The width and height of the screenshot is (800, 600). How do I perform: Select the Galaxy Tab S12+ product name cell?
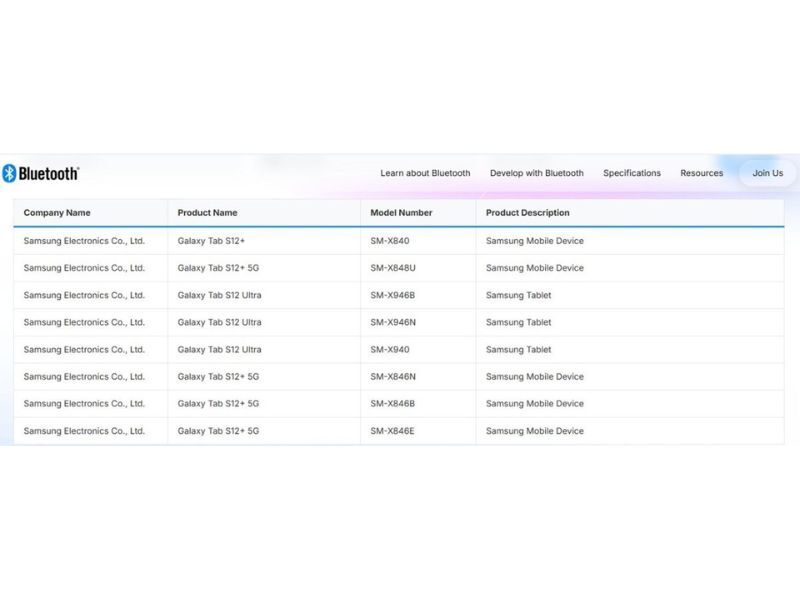point(211,241)
